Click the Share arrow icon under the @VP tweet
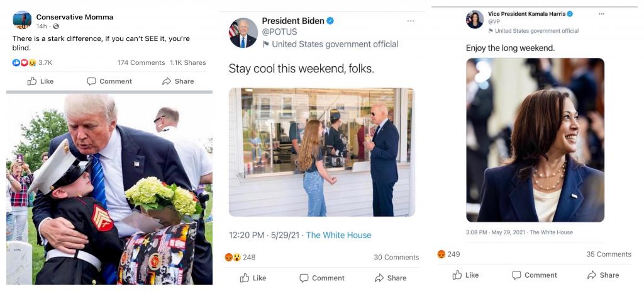The width and height of the screenshot is (644, 291). (592, 275)
